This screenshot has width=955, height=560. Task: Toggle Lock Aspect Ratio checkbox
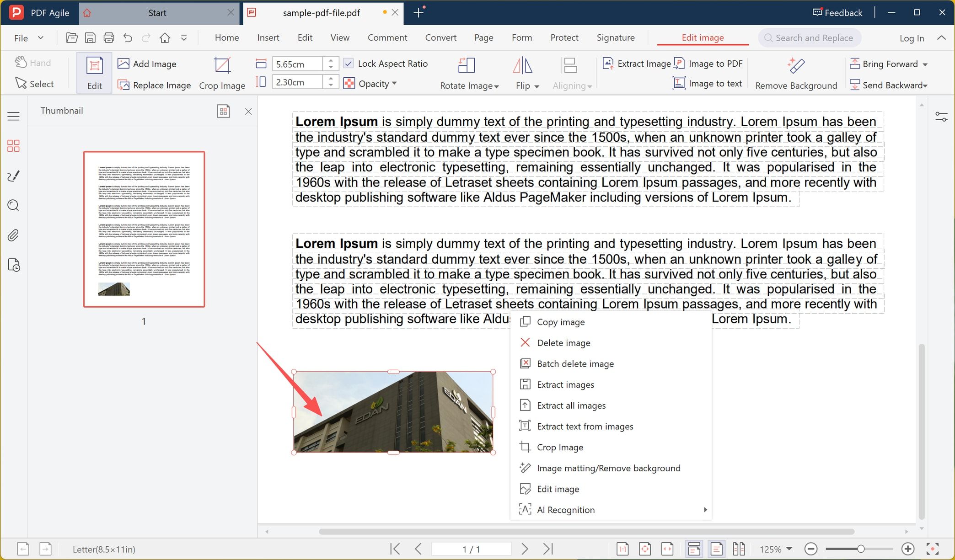349,64
